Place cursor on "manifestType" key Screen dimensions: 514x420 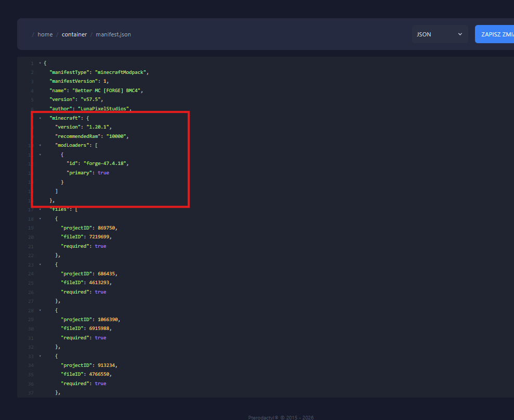69,72
